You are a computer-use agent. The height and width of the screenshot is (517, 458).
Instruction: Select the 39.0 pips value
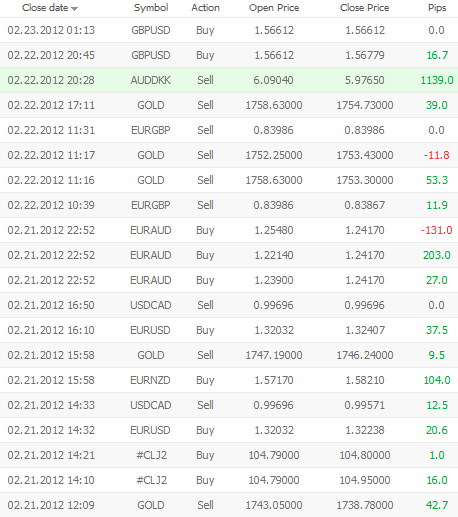tap(437, 105)
